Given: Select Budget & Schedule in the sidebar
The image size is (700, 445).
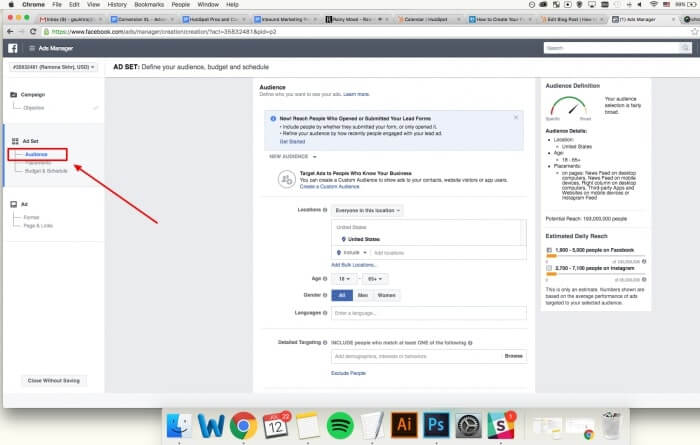Looking at the screenshot, I should click(46, 171).
